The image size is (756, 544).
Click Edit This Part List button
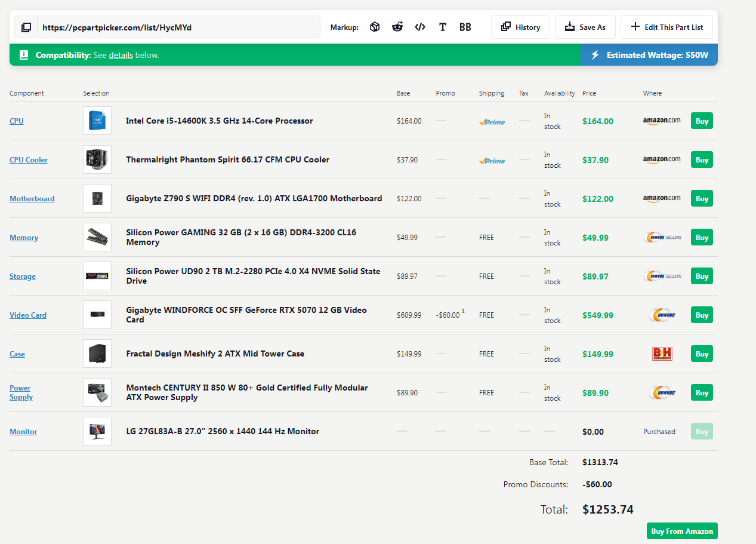point(666,27)
